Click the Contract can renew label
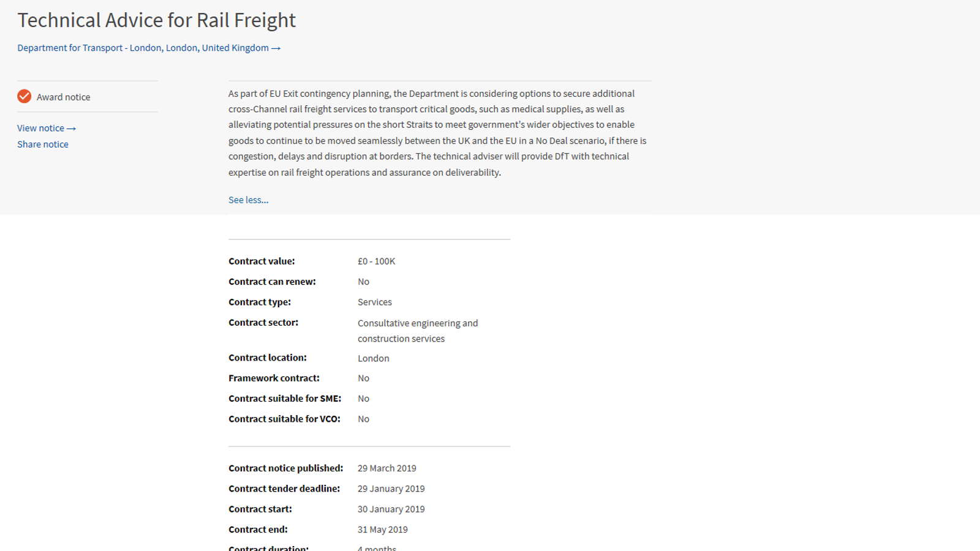980x551 pixels. (x=272, y=282)
